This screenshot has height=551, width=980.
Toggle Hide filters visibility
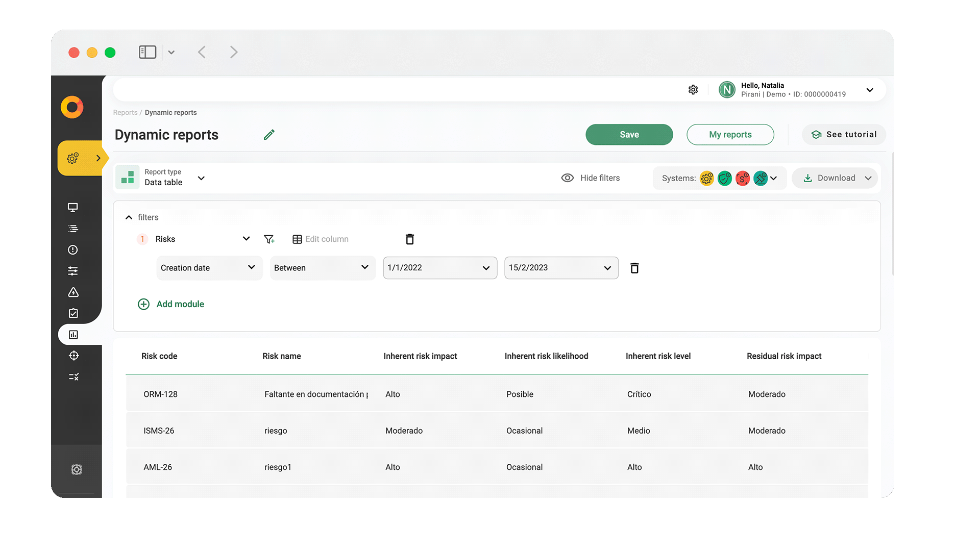click(591, 178)
